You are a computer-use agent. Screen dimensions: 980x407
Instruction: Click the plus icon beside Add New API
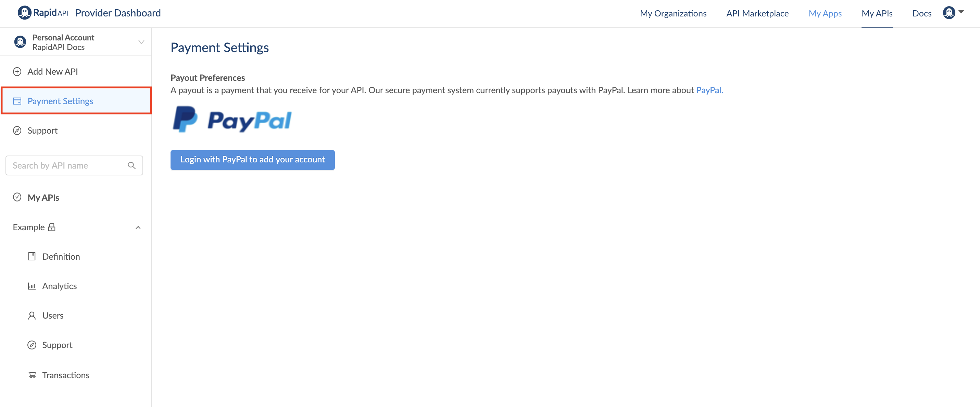17,72
